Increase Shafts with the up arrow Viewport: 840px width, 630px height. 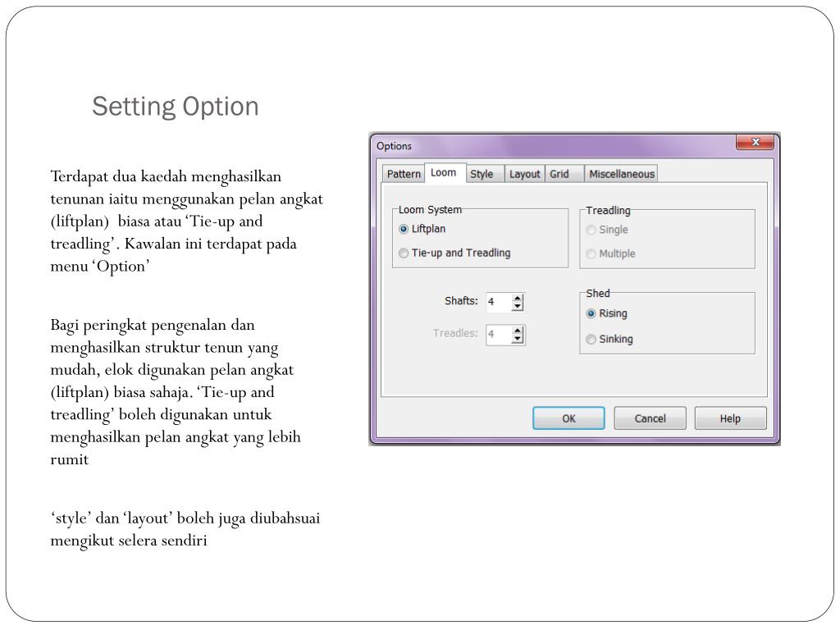coord(517,298)
